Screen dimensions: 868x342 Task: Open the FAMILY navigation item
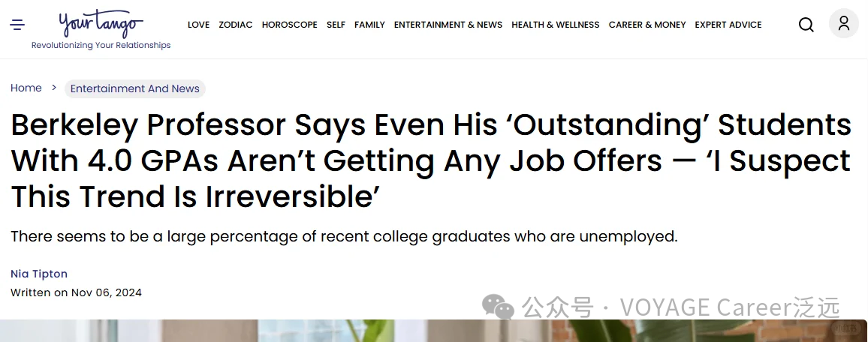coord(369,25)
